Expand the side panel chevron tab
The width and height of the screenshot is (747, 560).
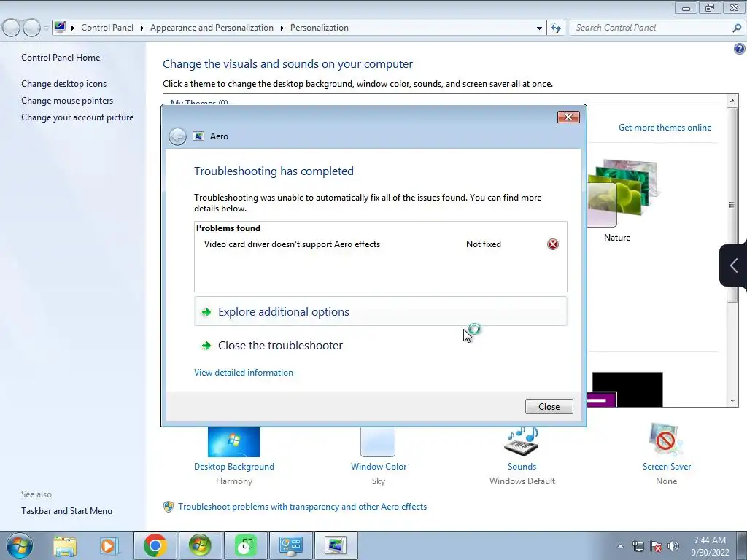[734, 265]
